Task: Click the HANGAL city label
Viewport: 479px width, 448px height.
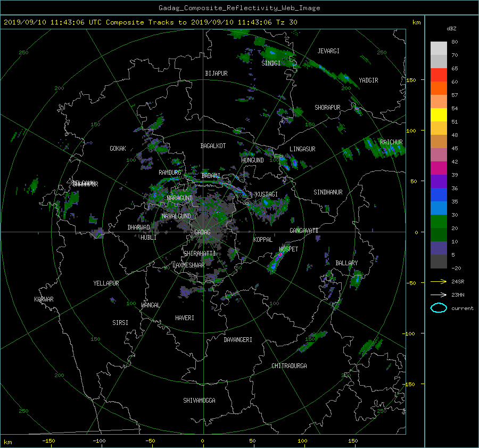Action: tap(150, 305)
